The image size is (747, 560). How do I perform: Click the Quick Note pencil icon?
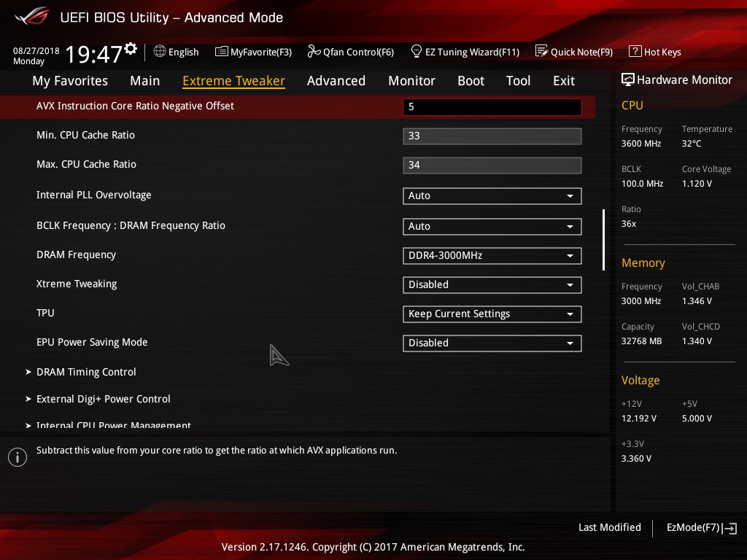542,51
